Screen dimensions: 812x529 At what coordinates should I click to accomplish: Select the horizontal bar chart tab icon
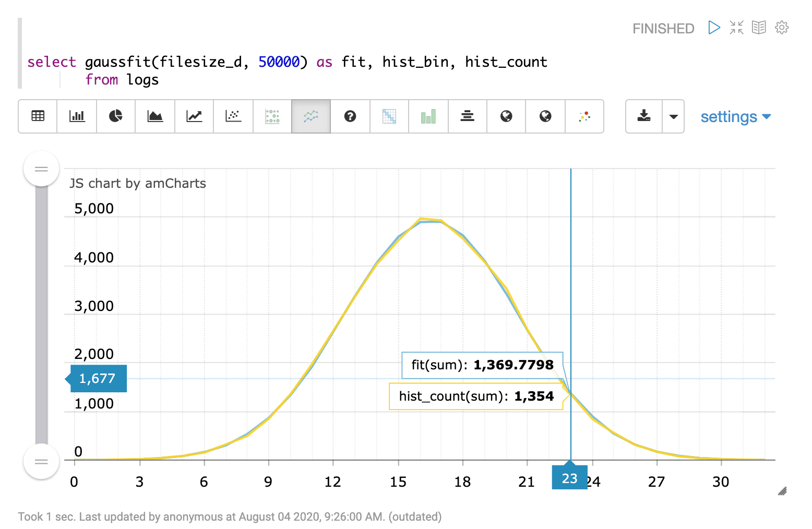(x=467, y=116)
